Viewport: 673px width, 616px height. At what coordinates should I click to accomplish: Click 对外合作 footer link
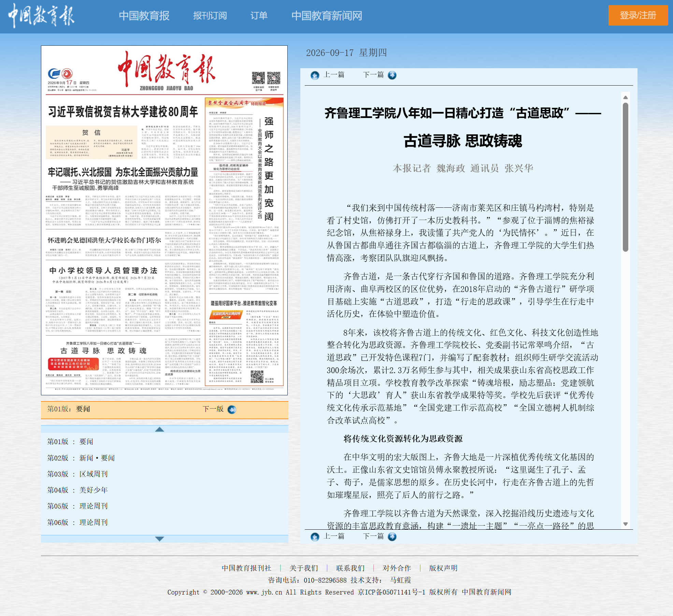click(397, 568)
